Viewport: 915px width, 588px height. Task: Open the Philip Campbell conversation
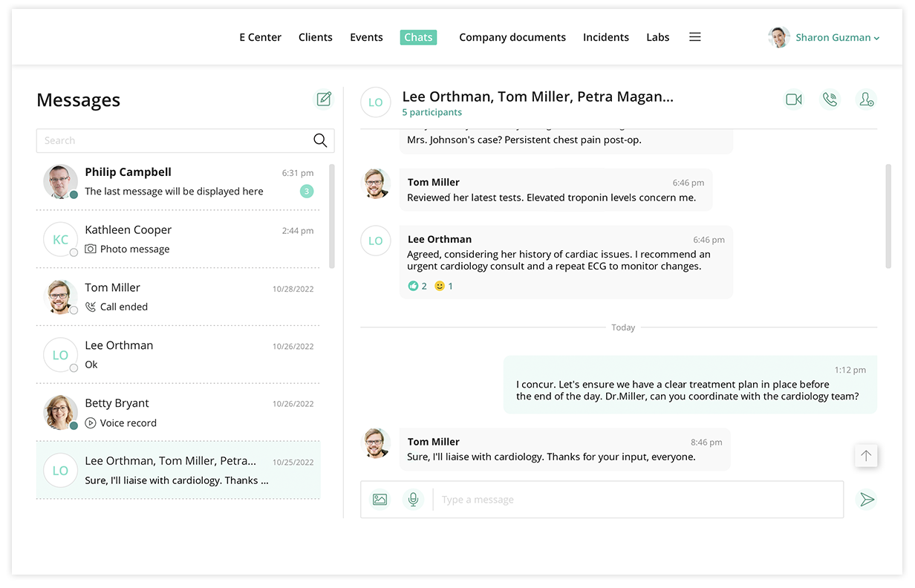[178, 182]
